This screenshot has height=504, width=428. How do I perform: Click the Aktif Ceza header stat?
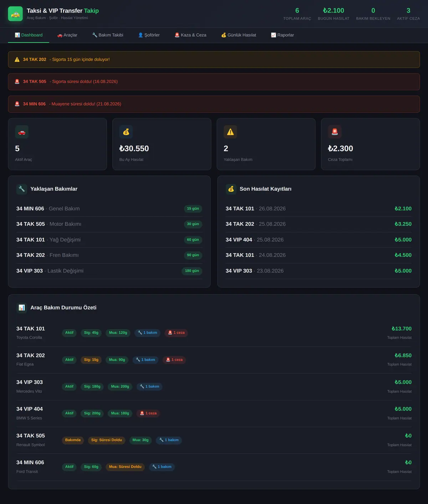coord(408,14)
